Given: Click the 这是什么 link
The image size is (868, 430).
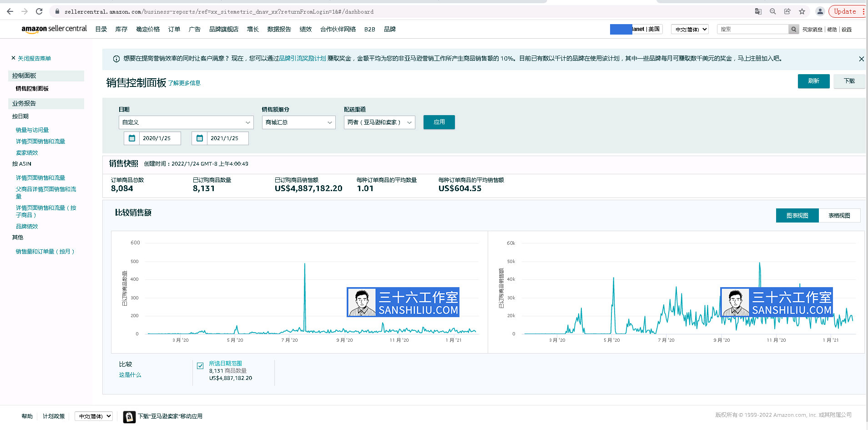Looking at the screenshot, I should [x=130, y=375].
